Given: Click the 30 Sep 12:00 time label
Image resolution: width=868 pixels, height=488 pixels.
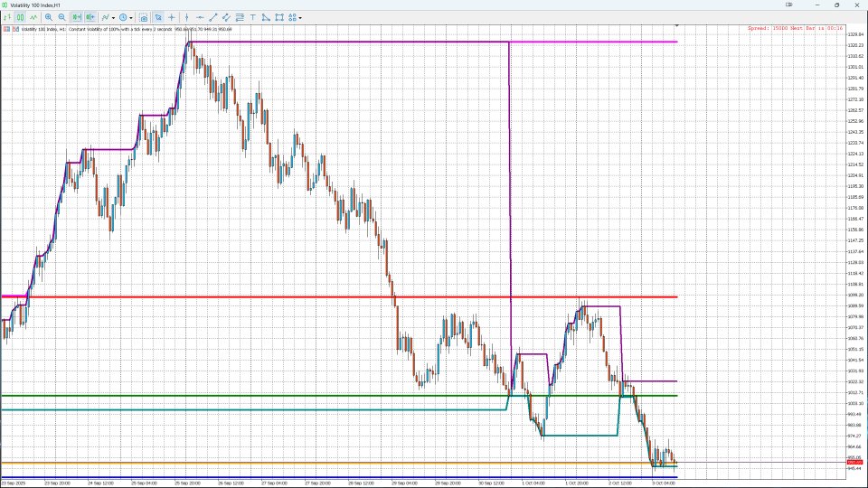Looking at the screenshot, I should pos(491,483).
